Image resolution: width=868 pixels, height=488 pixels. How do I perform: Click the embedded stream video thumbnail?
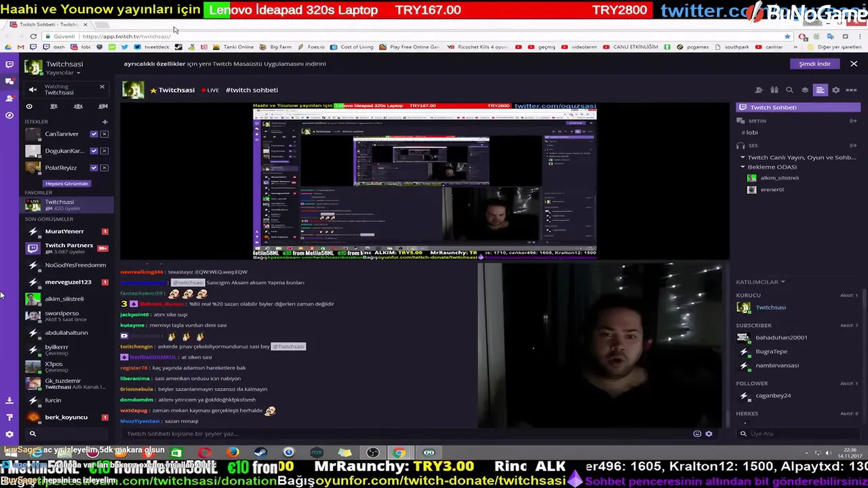click(425, 182)
